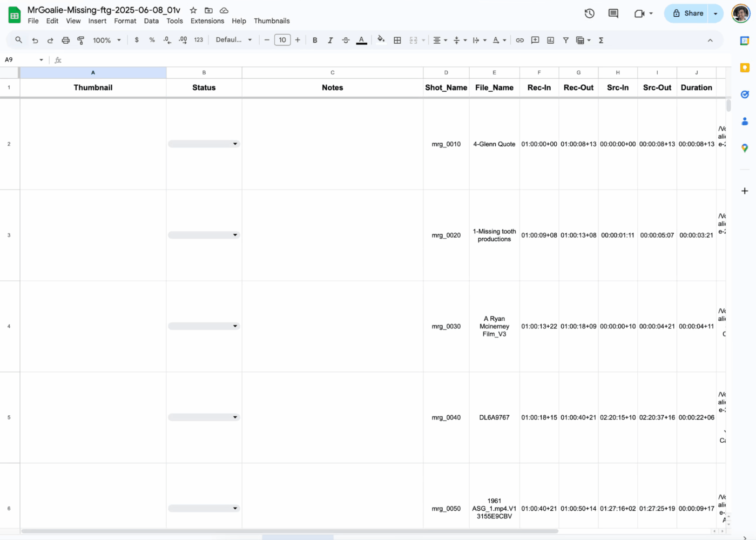Image resolution: width=756 pixels, height=540 pixels.
Task: Open the Format menu
Action: click(x=125, y=21)
